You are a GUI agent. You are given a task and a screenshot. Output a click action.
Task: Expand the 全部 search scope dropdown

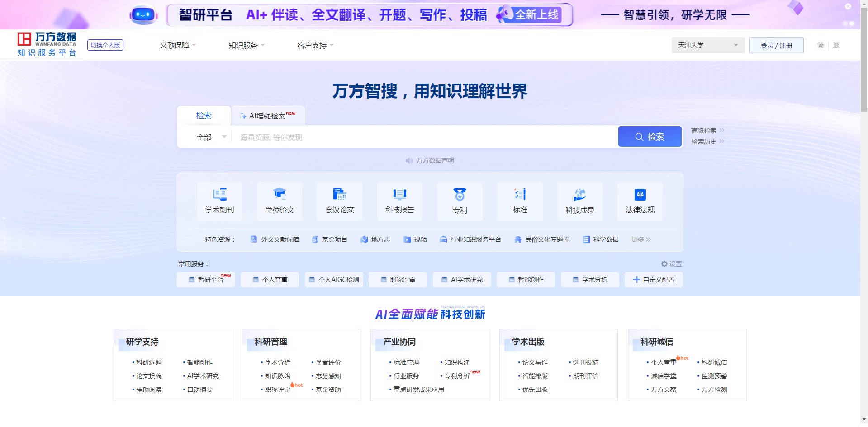click(210, 136)
